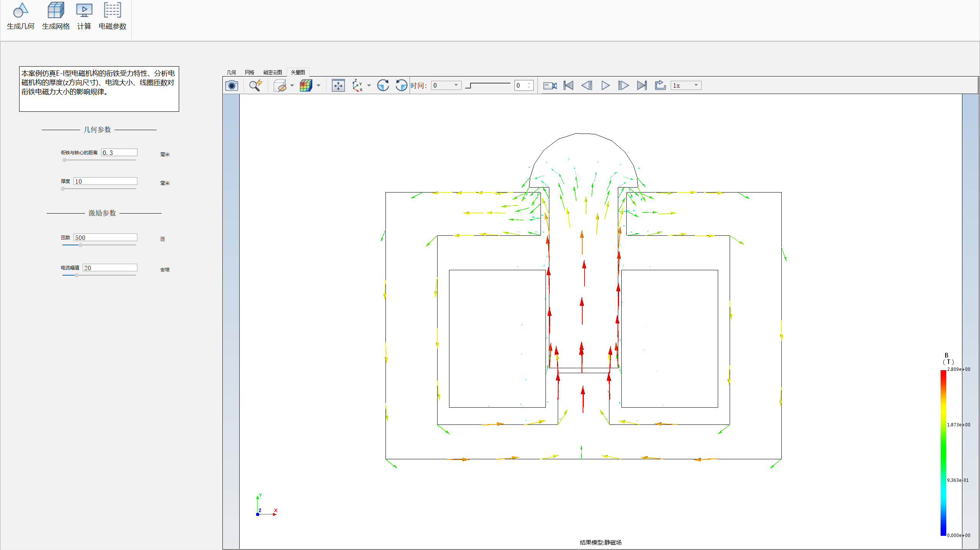This screenshot has width=980, height=550.
Task: Click the 激励参数 section heading
Action: 102,213
